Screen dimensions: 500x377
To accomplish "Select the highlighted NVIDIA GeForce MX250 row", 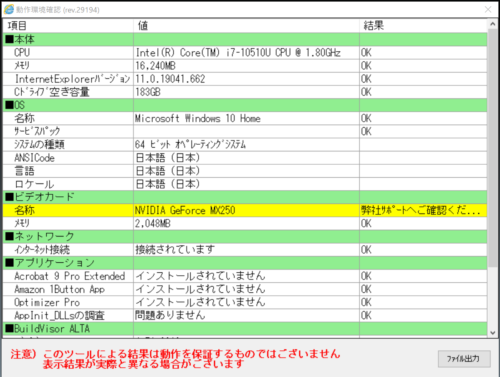I will click(x=245, y=210).
